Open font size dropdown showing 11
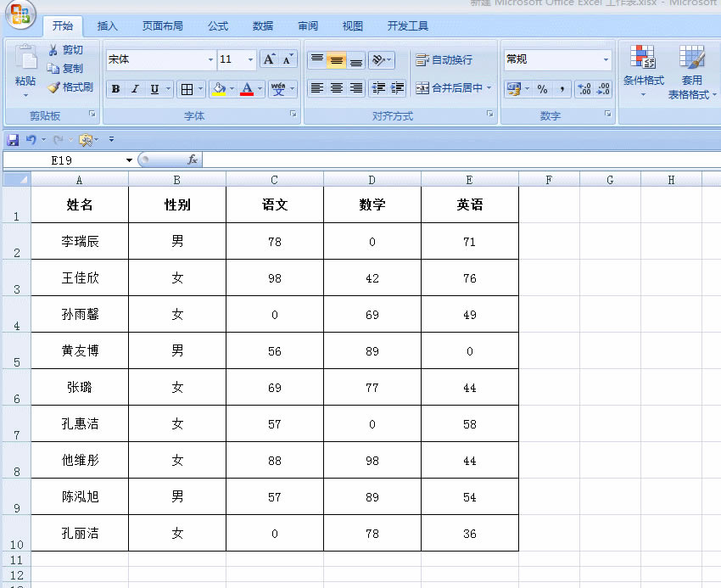This screenshot has height=588, width=721. coord(250,59)
